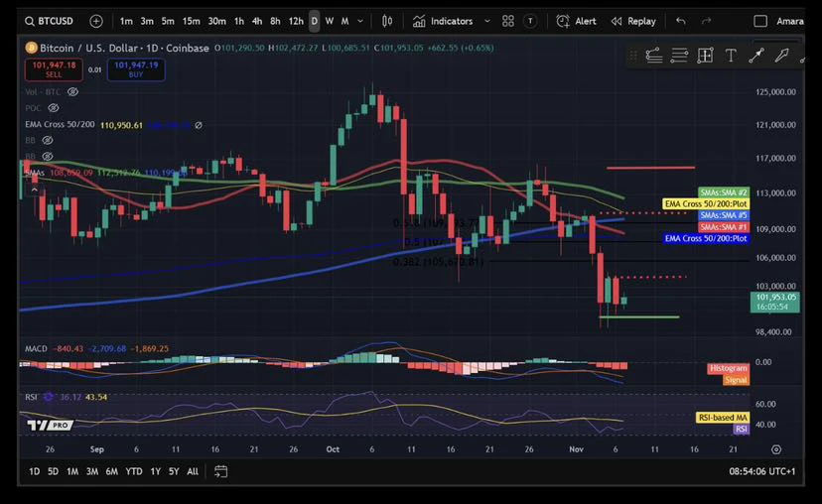Choose the 12h timeframe
This screenshot has width=822, height=504.
pyautogui.click(x=296, y=21)
